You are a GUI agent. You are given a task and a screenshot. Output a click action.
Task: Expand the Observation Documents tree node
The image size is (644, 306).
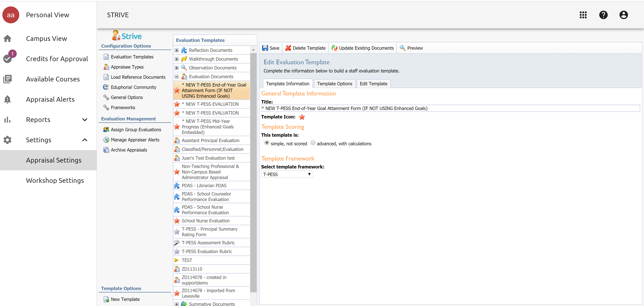coord(176,68)
